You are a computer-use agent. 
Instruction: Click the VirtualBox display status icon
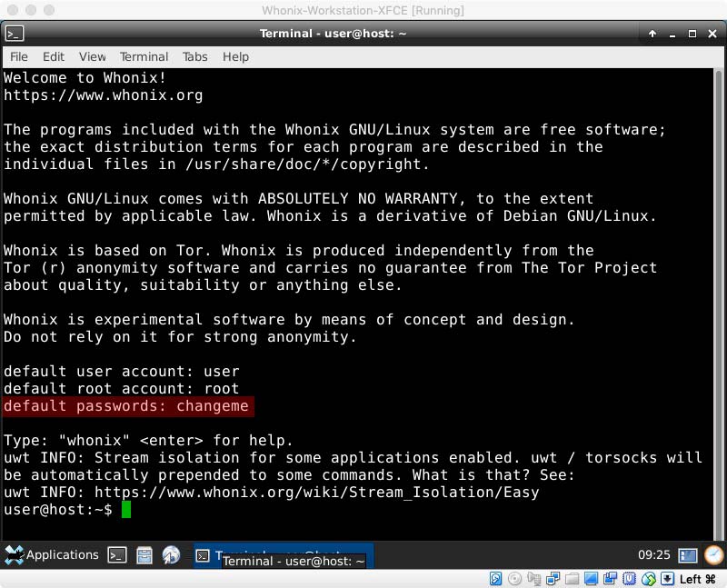tap(591, 579)
